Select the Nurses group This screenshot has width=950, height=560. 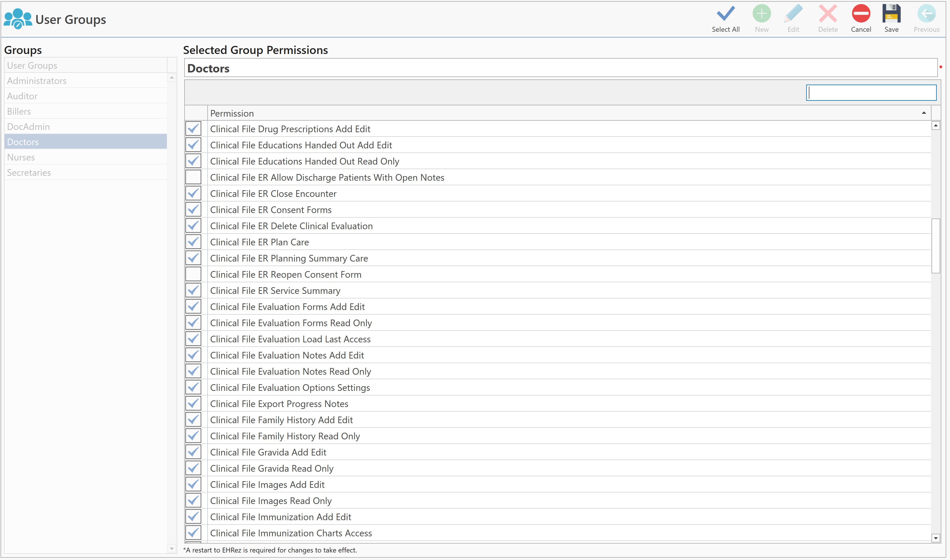tap(21, 157)
